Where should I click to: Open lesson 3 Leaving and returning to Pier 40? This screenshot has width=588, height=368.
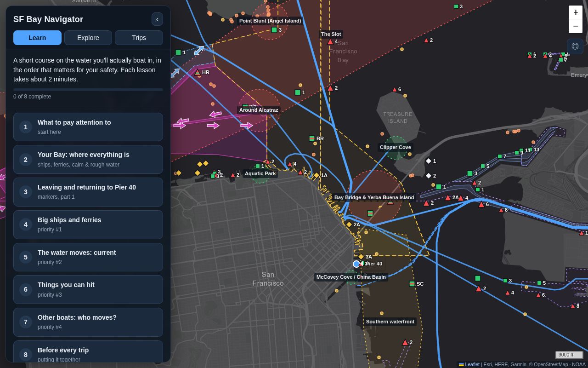(x=88, y=192)
